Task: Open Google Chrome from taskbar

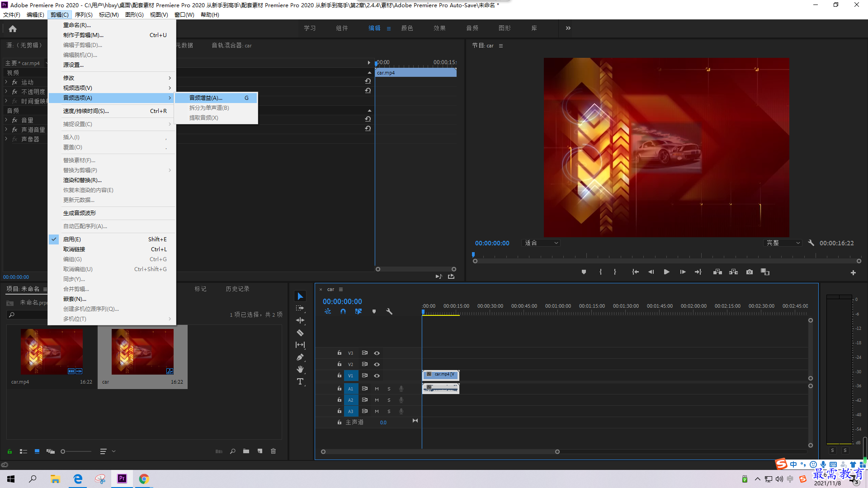Action: [x=144, y=479]
